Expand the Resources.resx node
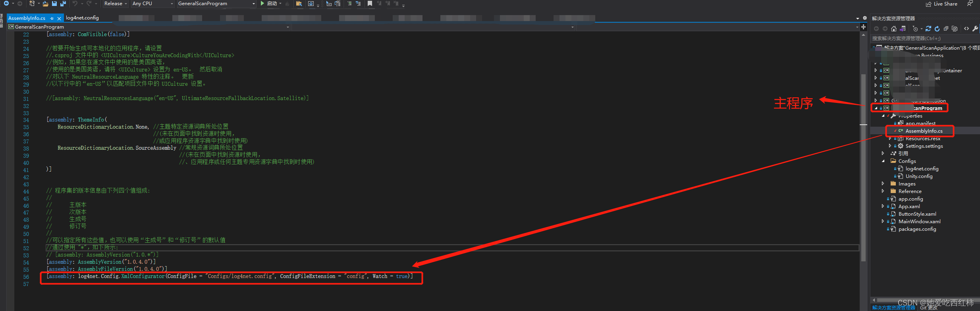This screenshot has width=980, height=311. 890,139
